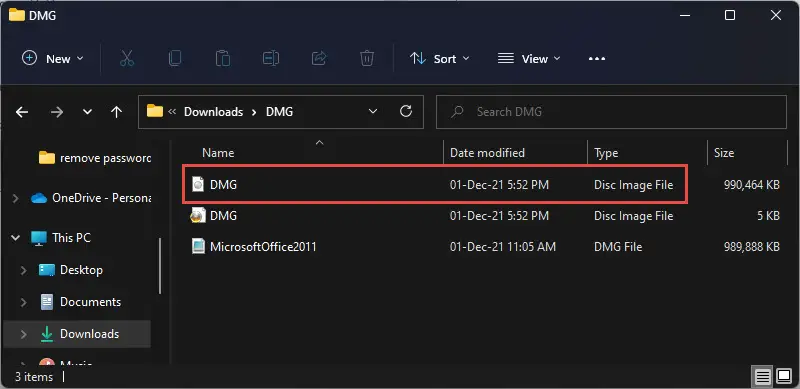Click the Copy icon in toolbar
Viewport: 800px width, 389px height.
pos(174,58)
